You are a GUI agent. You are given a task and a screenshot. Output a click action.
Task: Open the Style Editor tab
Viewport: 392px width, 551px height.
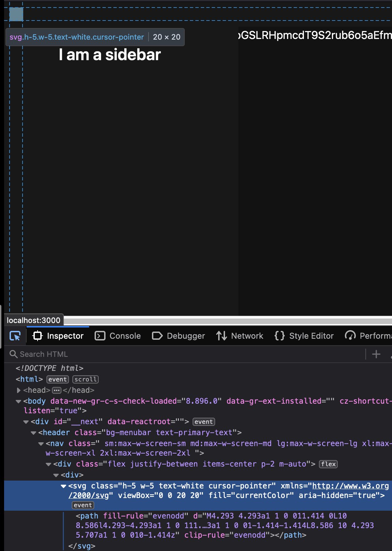304,336
